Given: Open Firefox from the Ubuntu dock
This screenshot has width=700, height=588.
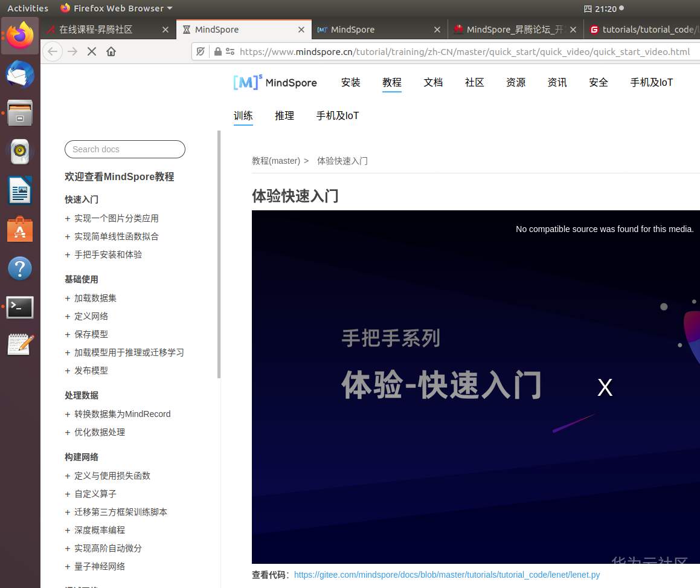Looking at the screenshot, I should (20, 36).
